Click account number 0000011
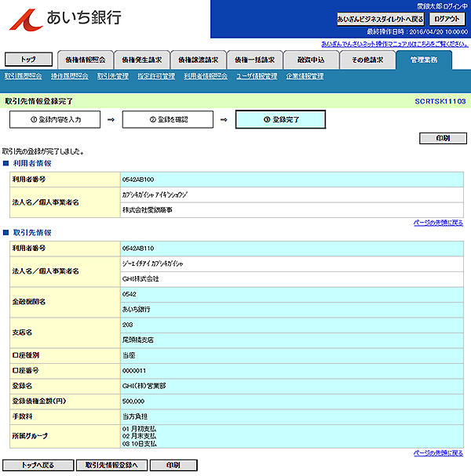Viewport: 471px width, 476px height. pos(134,371)
